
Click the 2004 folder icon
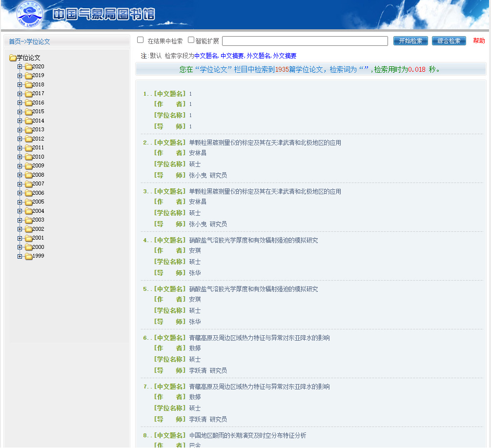tap(28, 211)
